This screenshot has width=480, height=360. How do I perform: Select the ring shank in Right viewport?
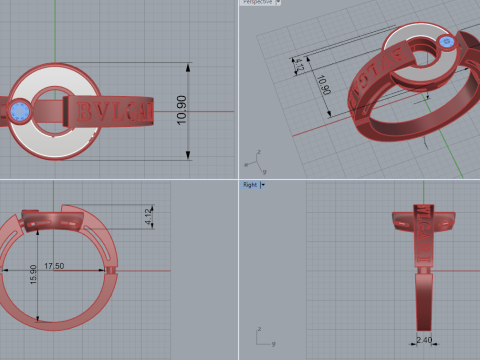coord(424,302)
